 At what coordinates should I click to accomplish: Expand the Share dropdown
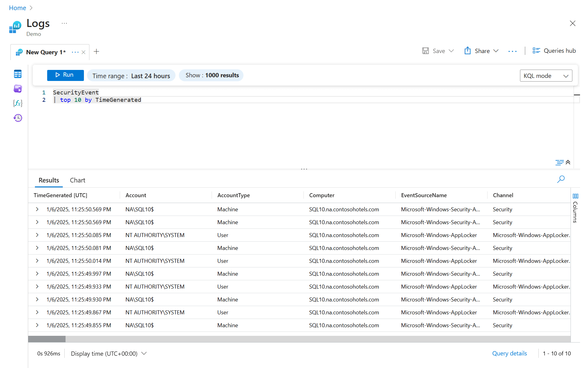[x=482, y=51]
